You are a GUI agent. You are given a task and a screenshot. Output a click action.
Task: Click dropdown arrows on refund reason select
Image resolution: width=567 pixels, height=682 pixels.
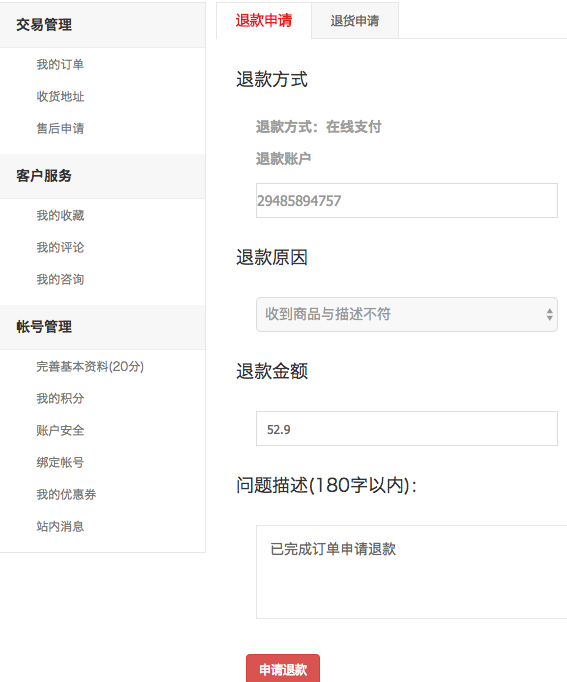click(550, 314)
